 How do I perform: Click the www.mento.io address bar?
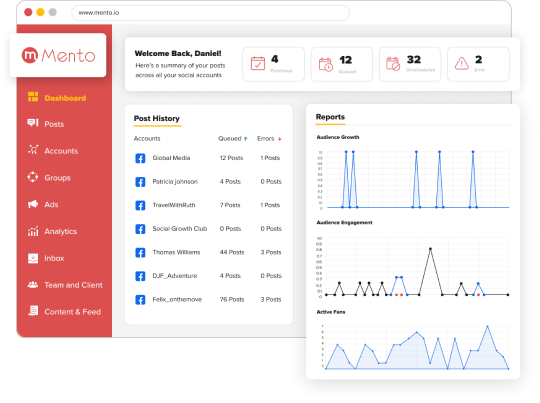(x=210, y=13)
